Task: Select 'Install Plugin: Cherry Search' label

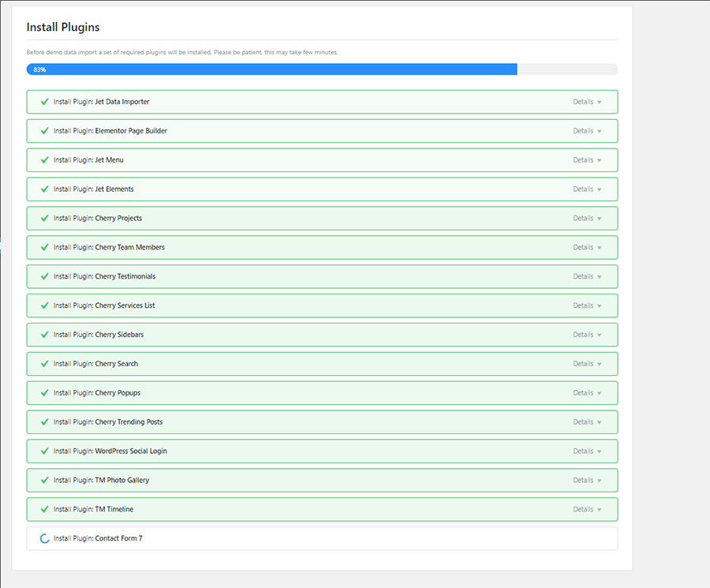Action: coord(95,364)
